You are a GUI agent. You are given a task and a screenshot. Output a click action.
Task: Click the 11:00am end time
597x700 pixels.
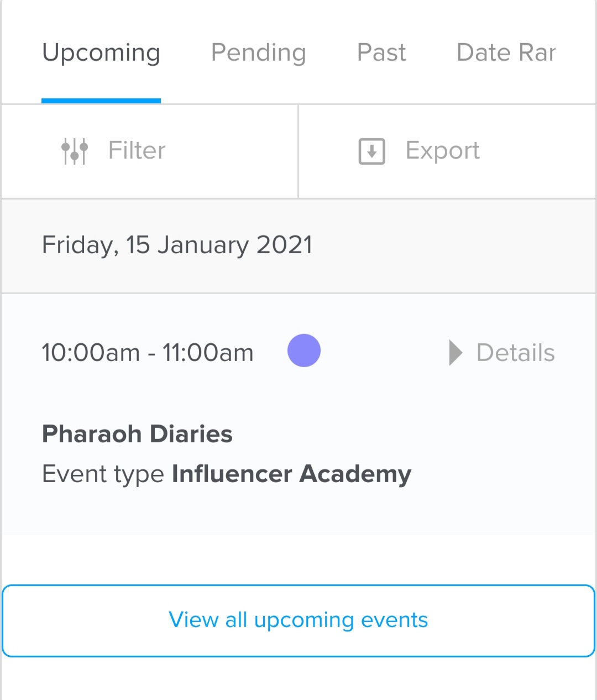point(208,353)
